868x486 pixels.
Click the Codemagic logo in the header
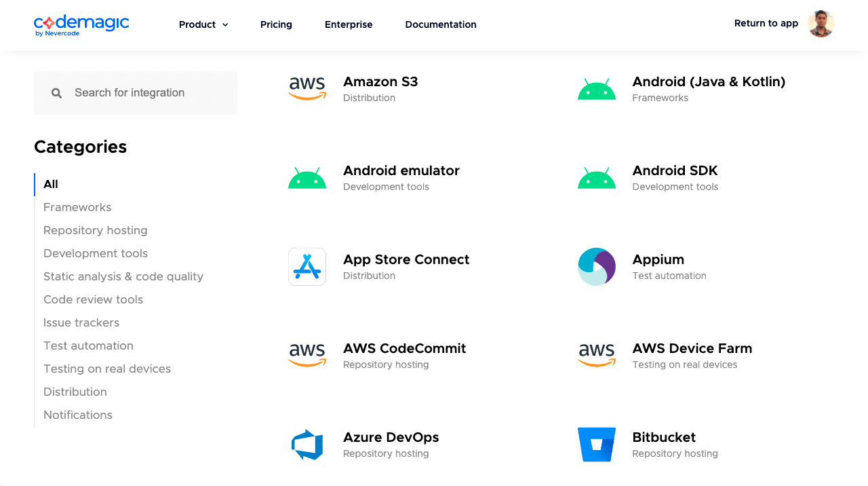[81, 25]
